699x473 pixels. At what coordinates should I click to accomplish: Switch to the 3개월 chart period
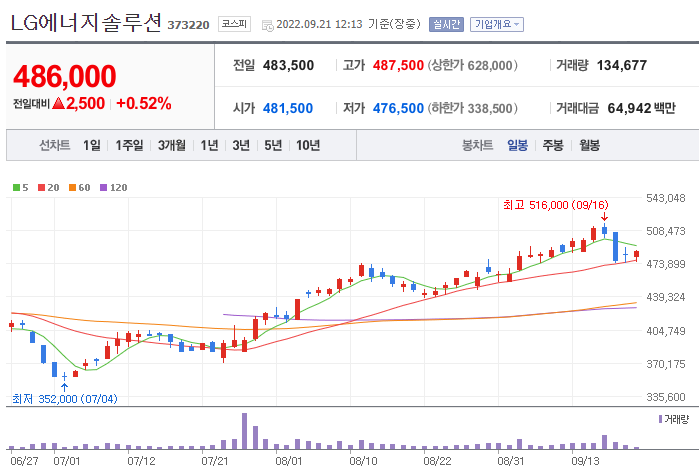[172, 145]
